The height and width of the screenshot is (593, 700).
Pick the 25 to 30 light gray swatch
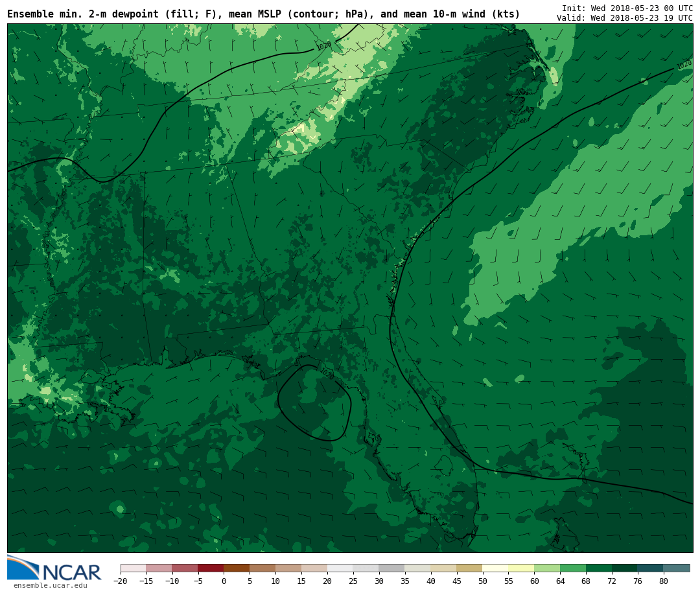366,568
